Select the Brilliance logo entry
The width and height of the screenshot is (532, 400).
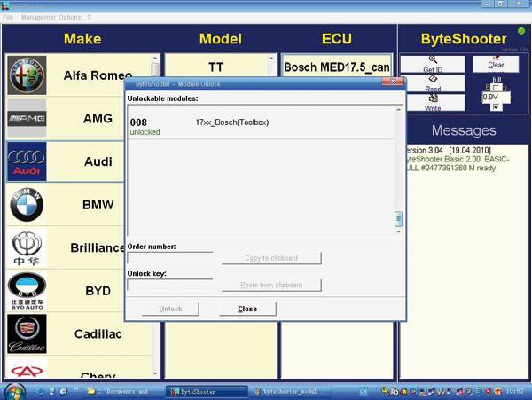pos(27,248)
